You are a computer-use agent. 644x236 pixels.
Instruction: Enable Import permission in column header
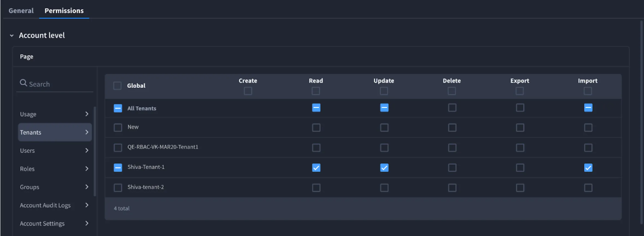pyautogui.click(x=588, y=91)
